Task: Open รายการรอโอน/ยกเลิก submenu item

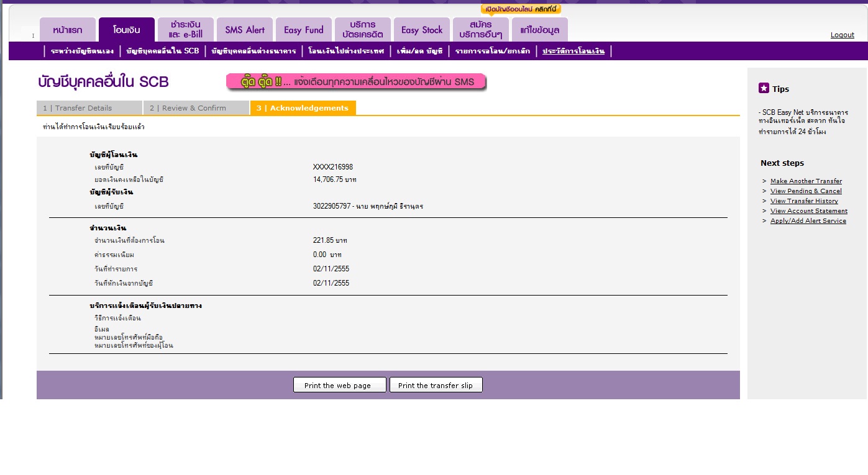Action: (493, 51)
